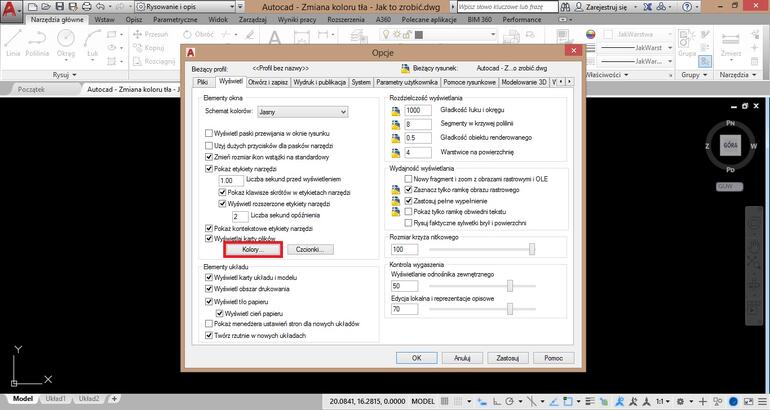
Task: Enable Nowy fragment i zoom z obrazami rastrowymi
Action: tap(408, 179)
